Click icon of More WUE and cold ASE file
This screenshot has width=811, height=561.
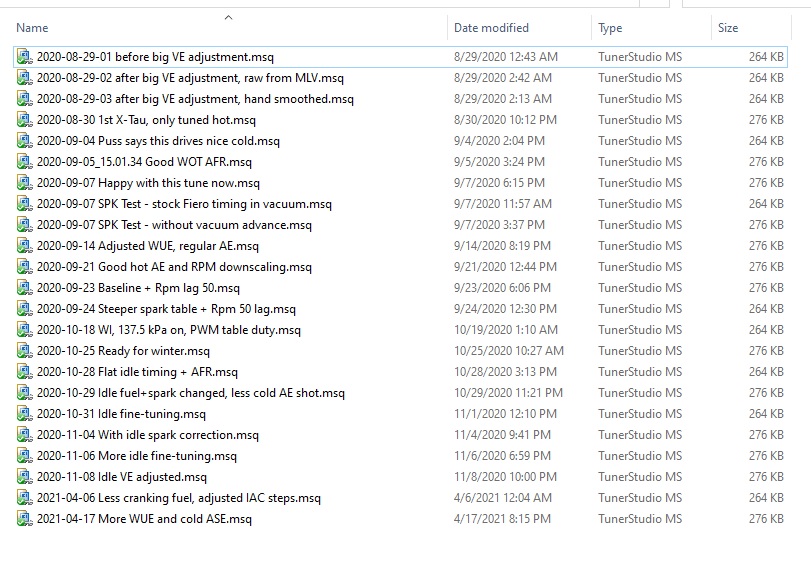point(24,519)
